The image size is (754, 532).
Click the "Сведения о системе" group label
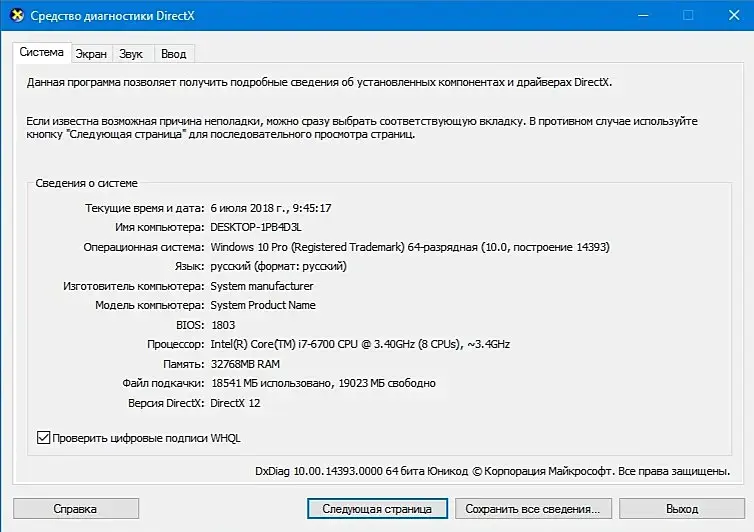(x=87, y=183)
